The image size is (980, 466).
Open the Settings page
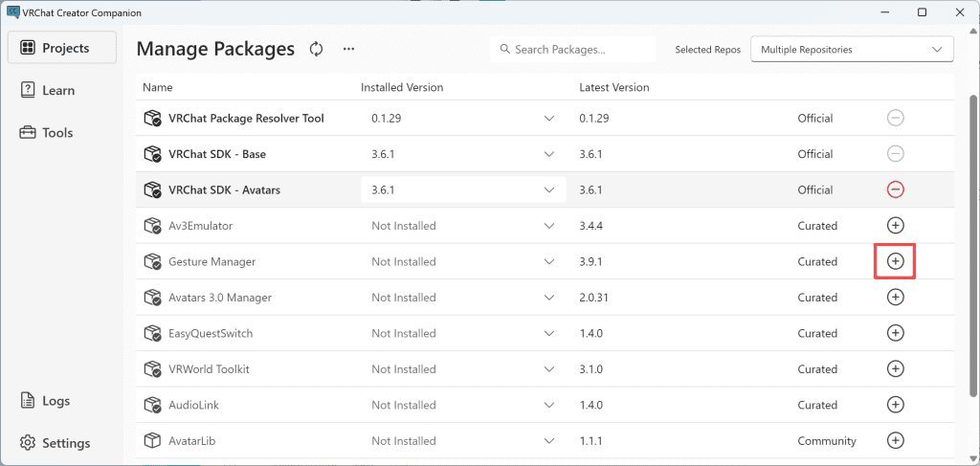[x=65, y=443]
